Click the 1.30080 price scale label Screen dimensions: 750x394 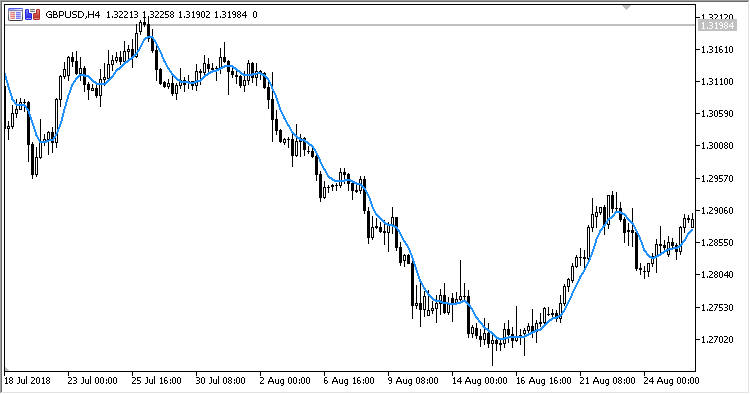pyautogui.click(x=717, y=146)
